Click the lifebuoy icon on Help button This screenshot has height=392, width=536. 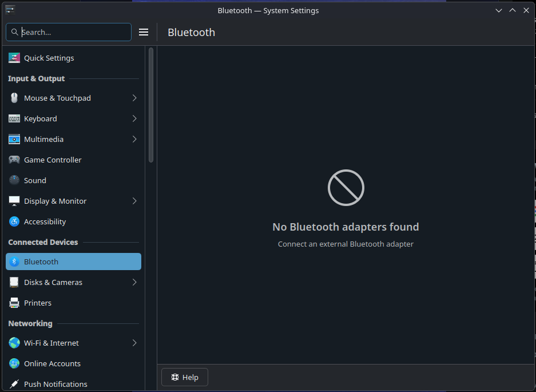pos(175,377)
